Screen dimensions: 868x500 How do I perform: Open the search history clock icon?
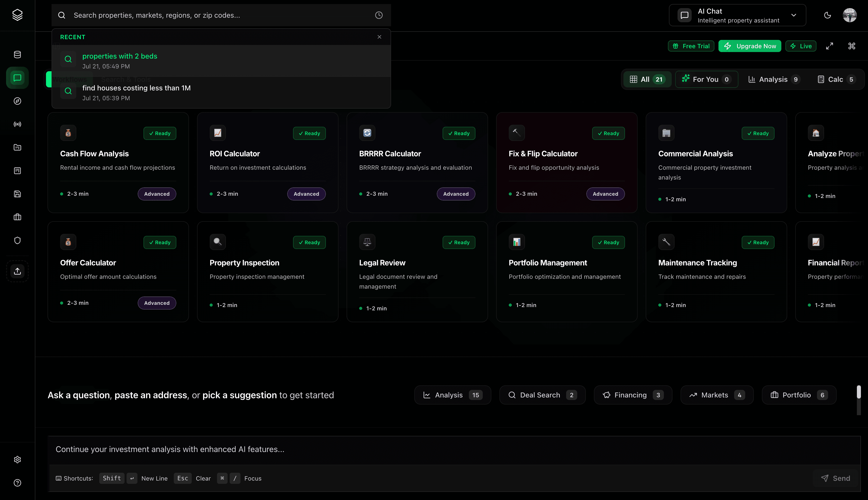(x=378, y=15)
